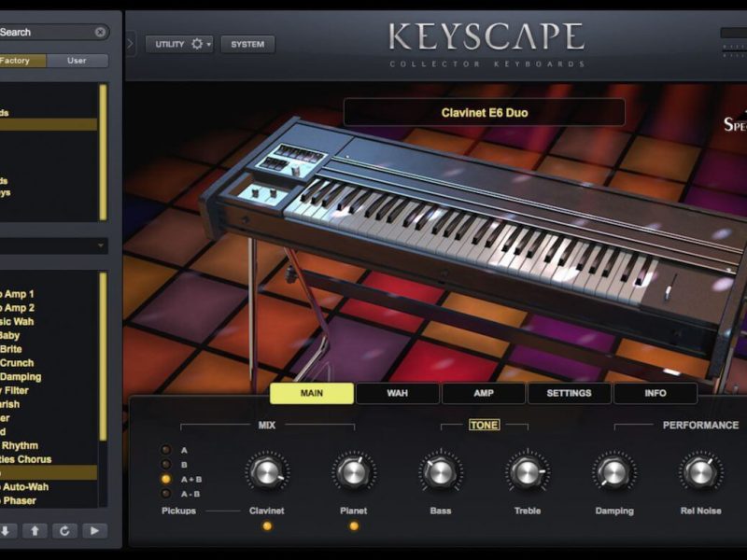Toggle the Clavinet enable light
The width and height of the screenshot is (747, 560).
click(267, 526)
